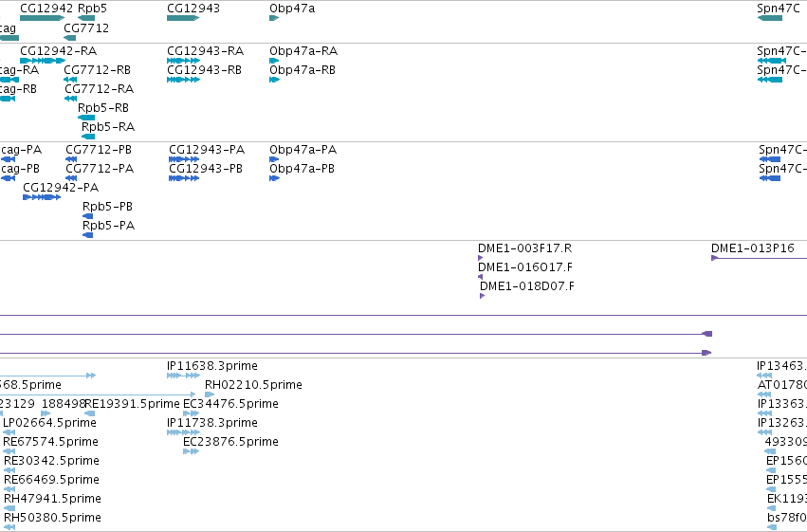The height and width of the screenshot is (532, 807).
Task: Open the DME1-013P16 BAC feature
Action: tap(759, 258)
